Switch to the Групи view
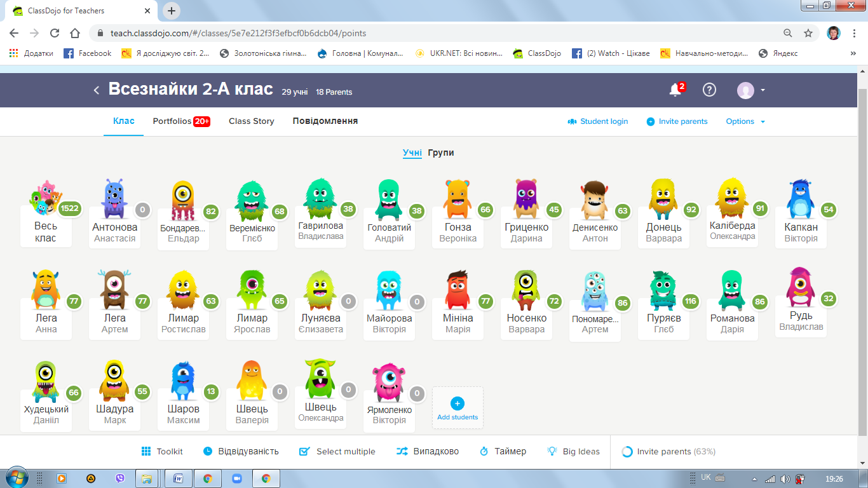 point(441,152)
